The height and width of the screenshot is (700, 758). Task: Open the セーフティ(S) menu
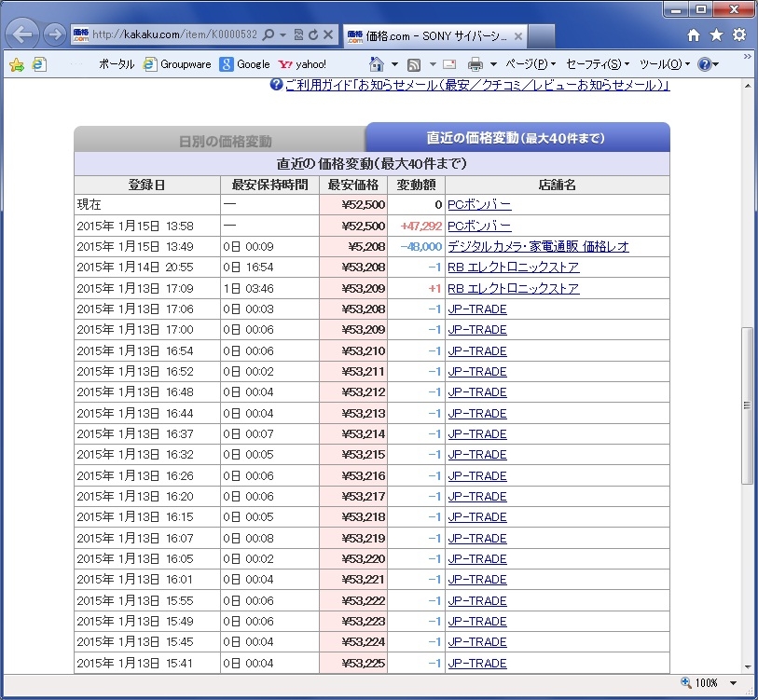[x=598, y=64]
